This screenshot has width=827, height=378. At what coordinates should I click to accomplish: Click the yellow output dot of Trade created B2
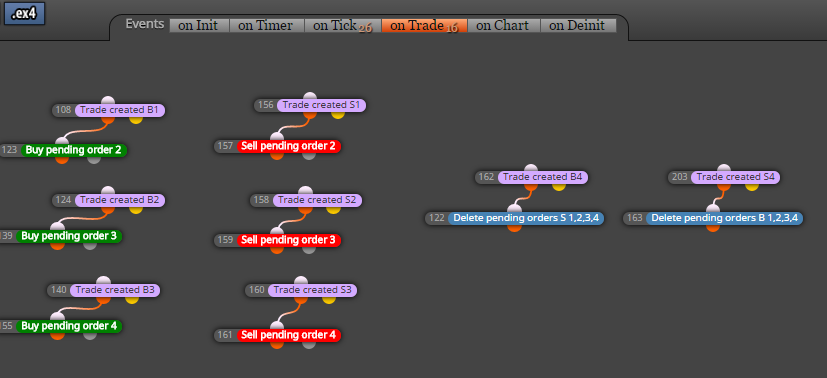pyautogui.click(x=136, y=209)
